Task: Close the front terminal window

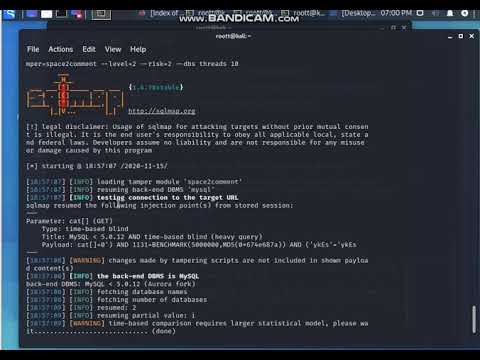Action: tap(472, 36)
